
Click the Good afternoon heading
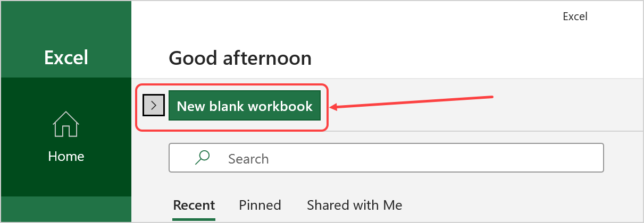pos(240,58)
